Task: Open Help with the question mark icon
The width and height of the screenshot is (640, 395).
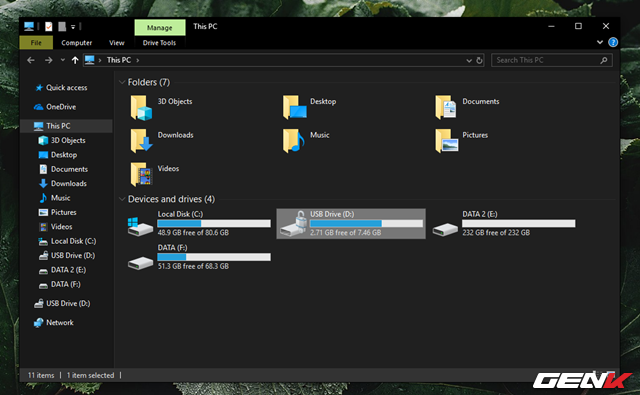Action: (613, 42)
